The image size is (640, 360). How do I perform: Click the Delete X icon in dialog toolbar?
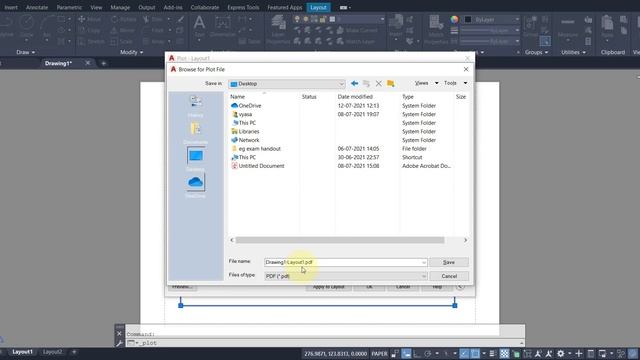pos(378,83)
